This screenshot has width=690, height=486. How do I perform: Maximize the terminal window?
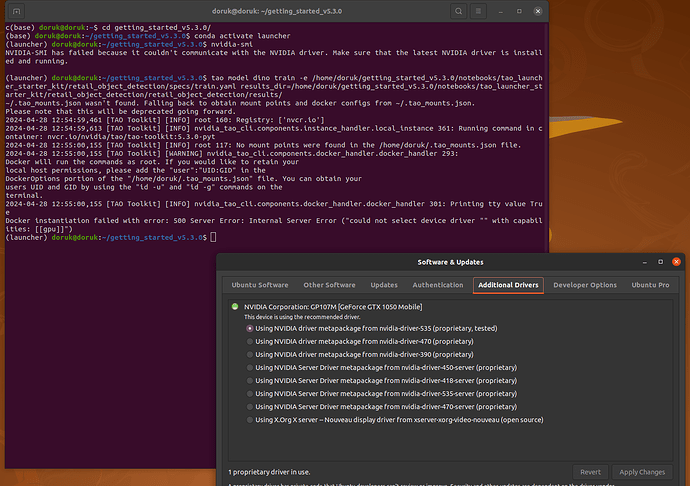coord(519,11)
